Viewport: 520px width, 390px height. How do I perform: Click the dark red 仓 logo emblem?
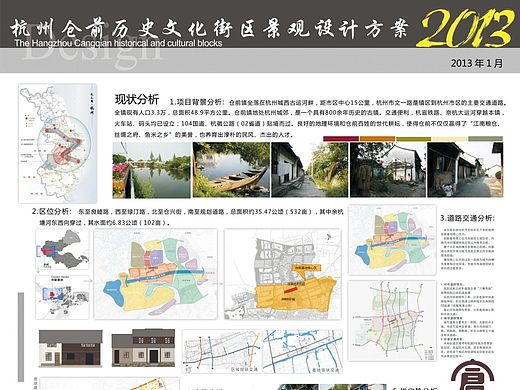tap(473, 375)
